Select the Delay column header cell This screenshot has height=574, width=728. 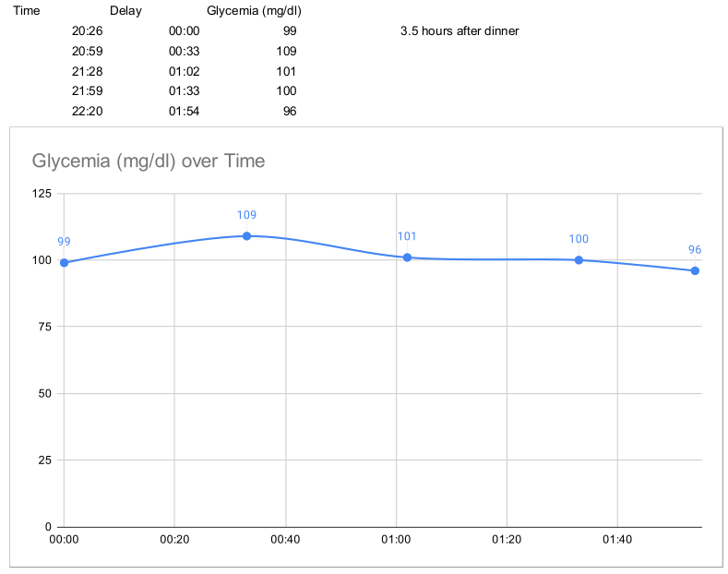[125, 11]
